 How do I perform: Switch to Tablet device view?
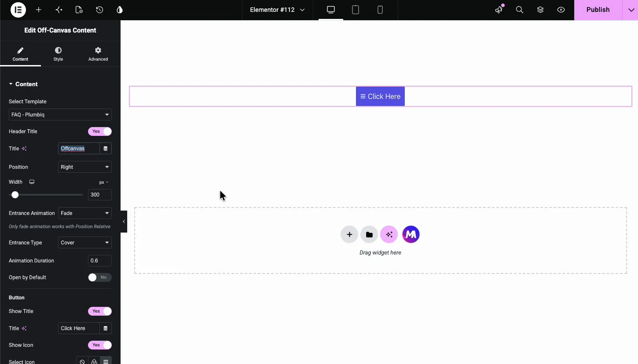pyautogui.click(x=356, y=10)
